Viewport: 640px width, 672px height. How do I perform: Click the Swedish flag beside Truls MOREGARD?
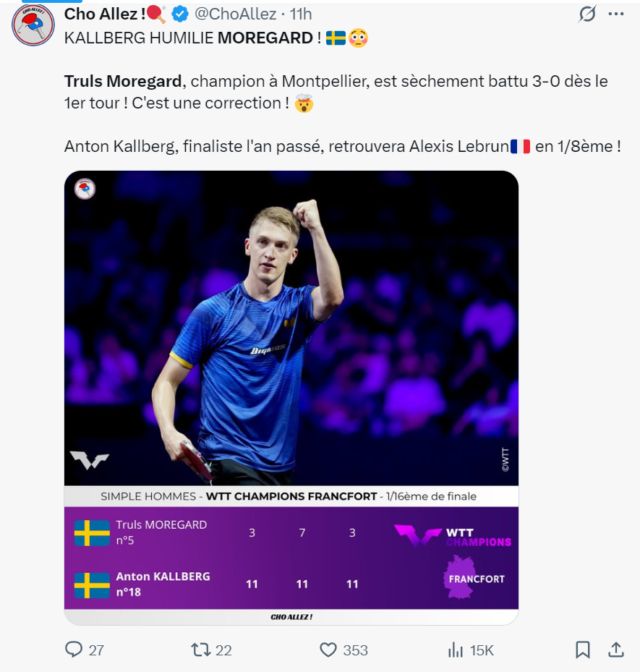pos(92,533)
